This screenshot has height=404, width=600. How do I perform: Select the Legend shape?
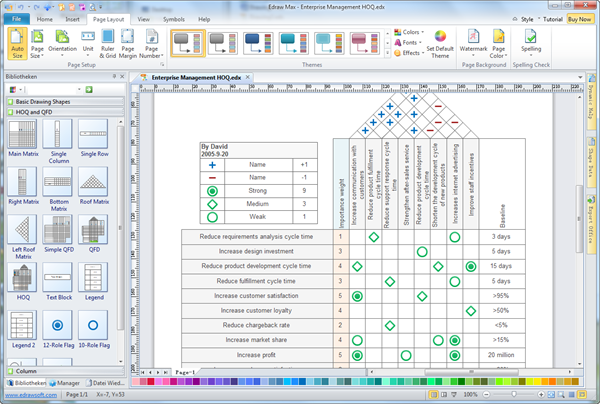[94, 282]
